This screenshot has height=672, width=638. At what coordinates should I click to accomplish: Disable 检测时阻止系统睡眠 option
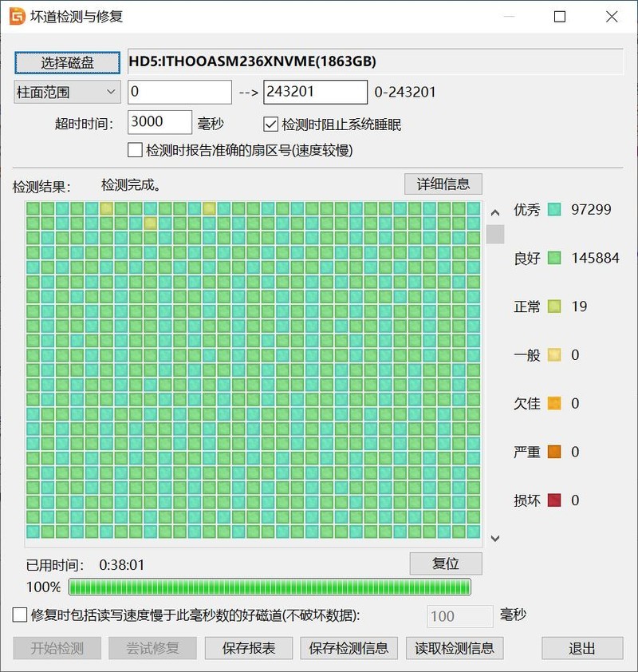271,122
